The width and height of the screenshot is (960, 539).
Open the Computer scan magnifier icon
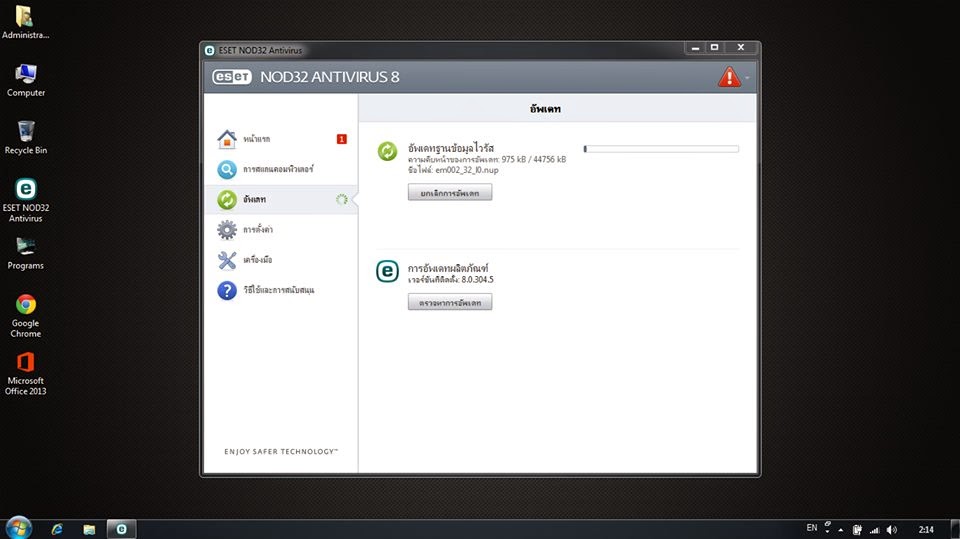click(227, 169)
